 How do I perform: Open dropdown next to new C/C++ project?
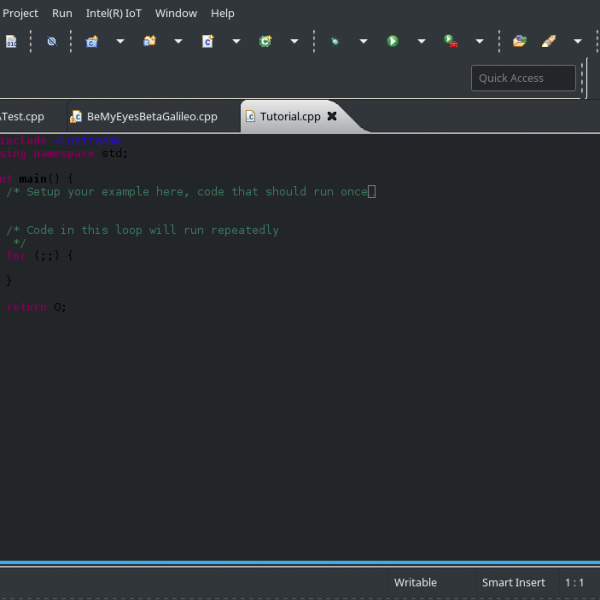pyautogui.click(x=120, y=41)
